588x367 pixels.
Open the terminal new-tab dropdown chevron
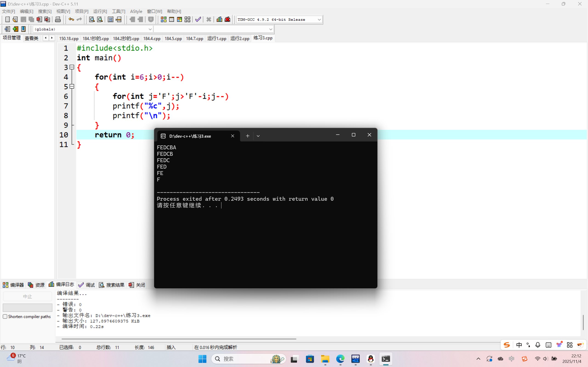258,136
